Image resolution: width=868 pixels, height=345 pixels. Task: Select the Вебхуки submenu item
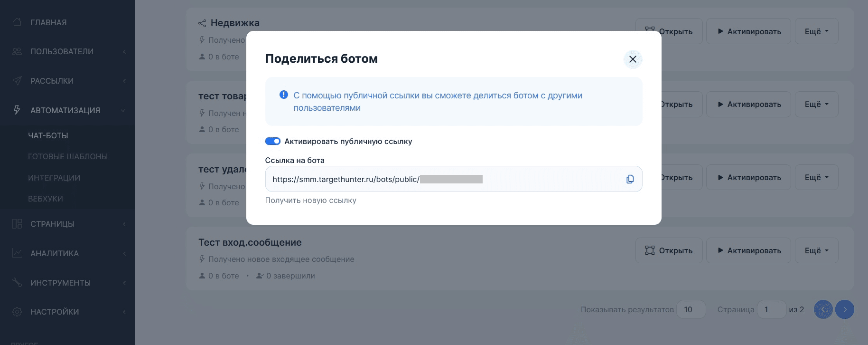tap(46, 199)
